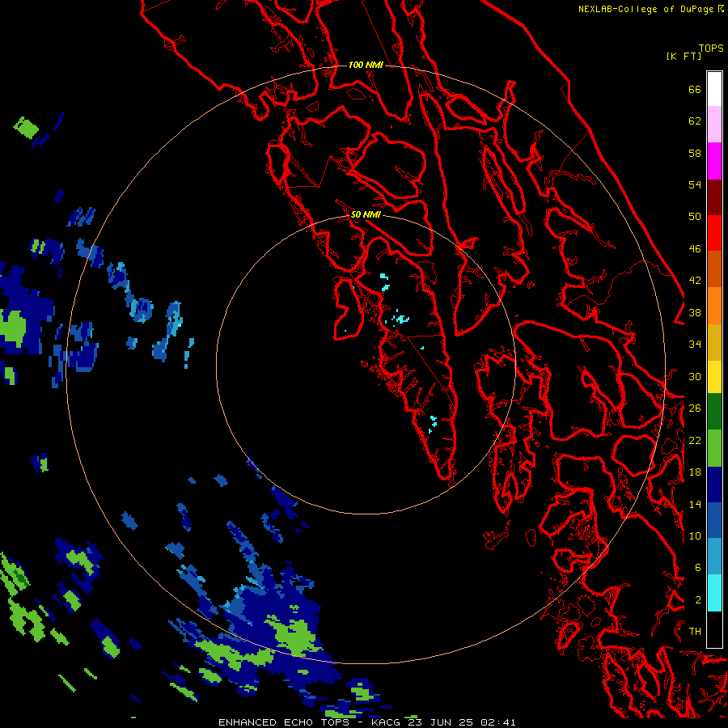
Task: Click the legend value '66'
Action: (x=695, y=90)
